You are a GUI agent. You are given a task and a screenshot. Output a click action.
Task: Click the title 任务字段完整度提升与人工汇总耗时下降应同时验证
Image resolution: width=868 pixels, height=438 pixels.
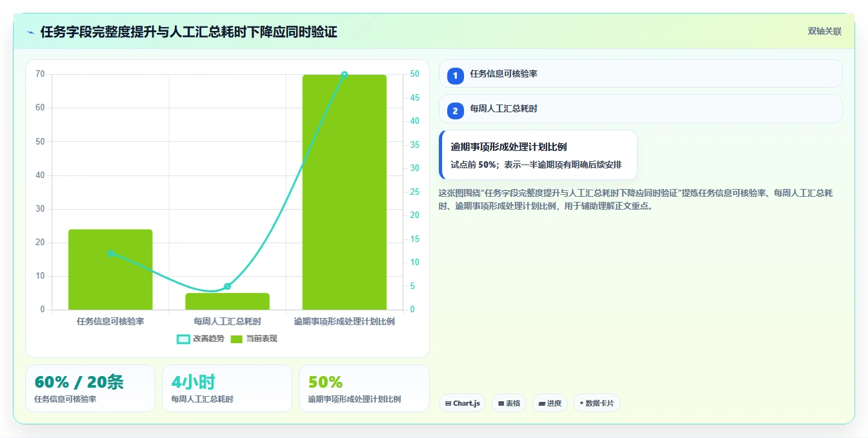pos(188,32)
